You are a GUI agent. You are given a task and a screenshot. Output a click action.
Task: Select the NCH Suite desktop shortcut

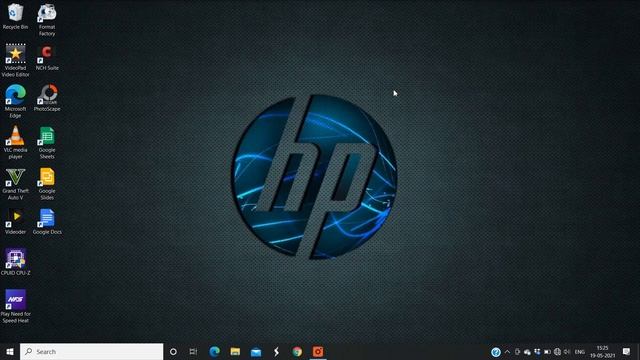(47, 58)
